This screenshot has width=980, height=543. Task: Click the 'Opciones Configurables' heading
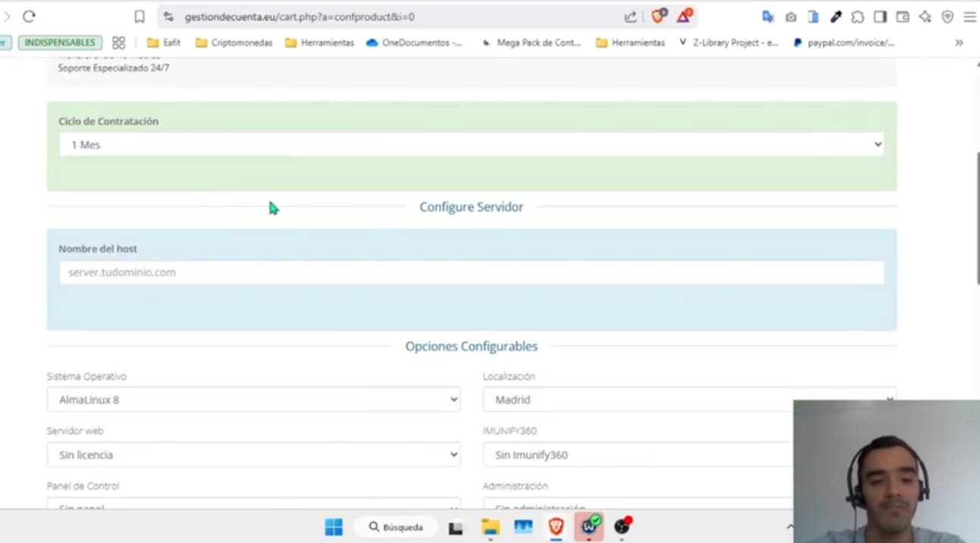[471, 346]
